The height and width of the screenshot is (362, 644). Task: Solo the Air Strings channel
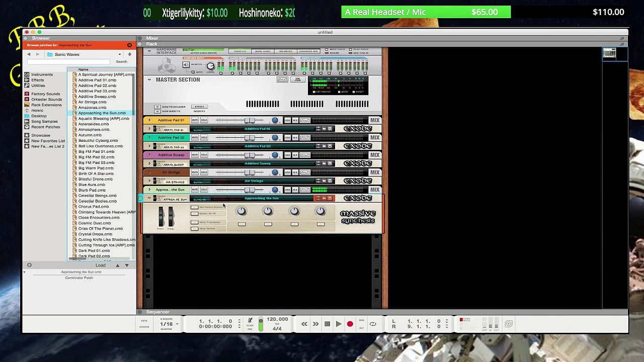(x=204, y=172)
